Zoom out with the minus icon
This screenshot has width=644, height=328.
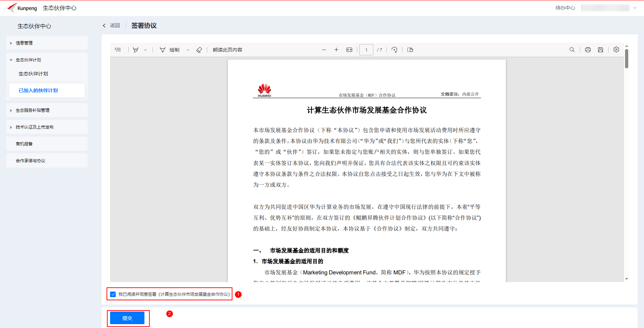pyautogui.click(x=324, y=50)
